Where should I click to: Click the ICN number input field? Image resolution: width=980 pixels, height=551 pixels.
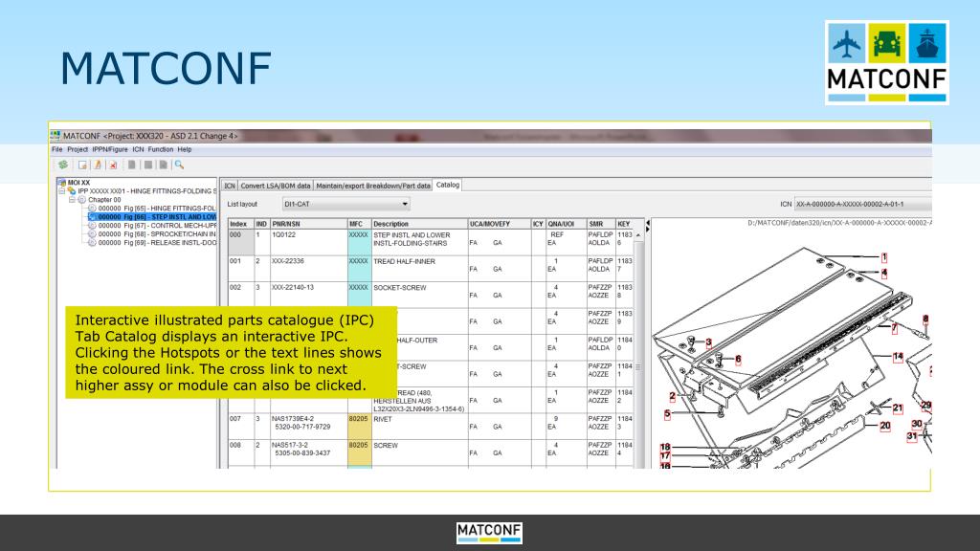tap(863, 204)
